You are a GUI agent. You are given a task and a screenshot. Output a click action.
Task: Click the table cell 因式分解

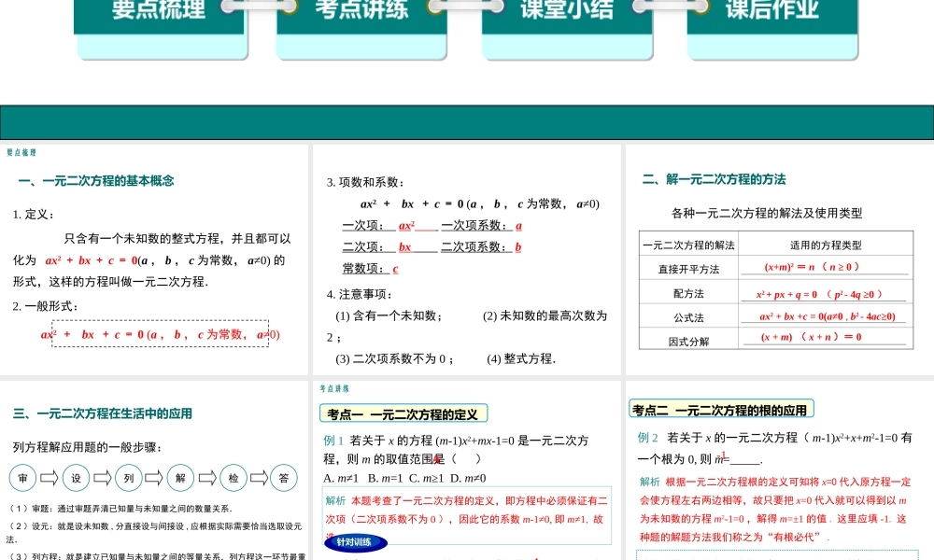[688, 341]
